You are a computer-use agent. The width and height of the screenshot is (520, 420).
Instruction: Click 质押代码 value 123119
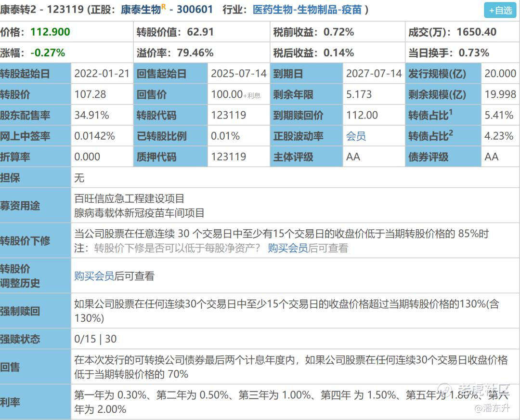pos(229,157)
